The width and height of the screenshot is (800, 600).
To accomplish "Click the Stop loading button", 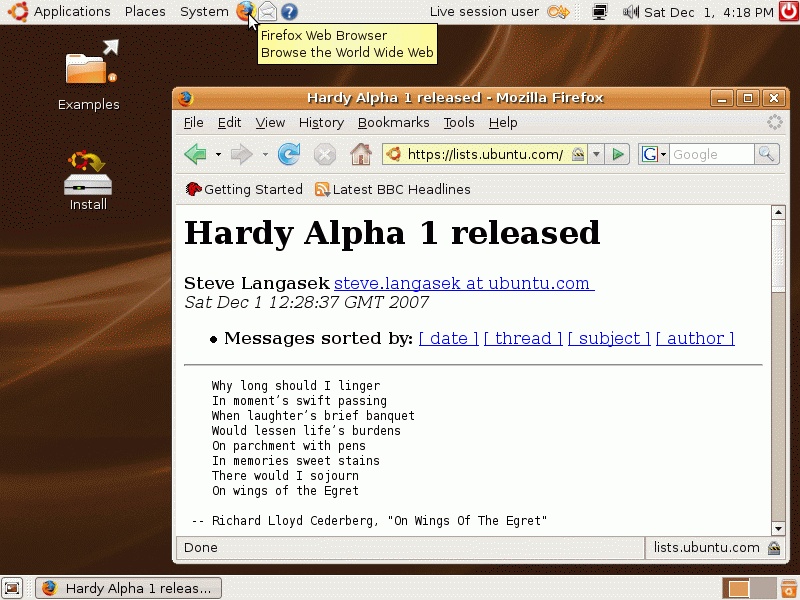I will (324, 154).
